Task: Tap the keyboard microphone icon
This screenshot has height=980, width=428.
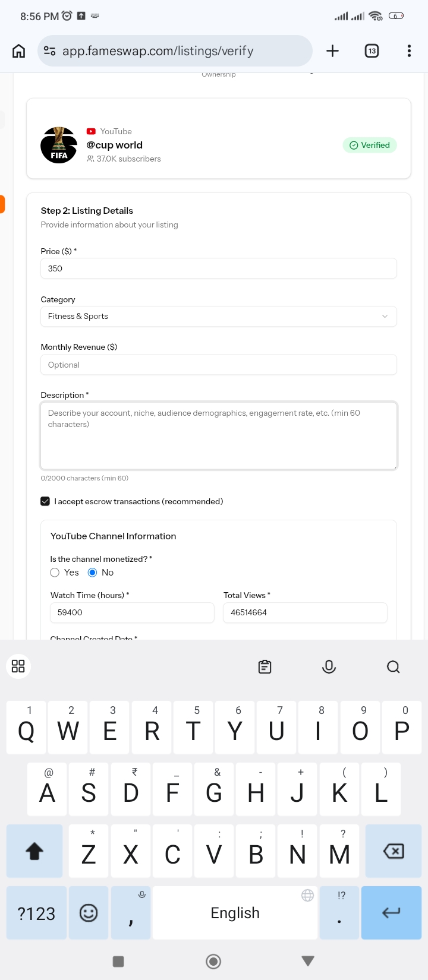Action: click(x=329, y=666)
